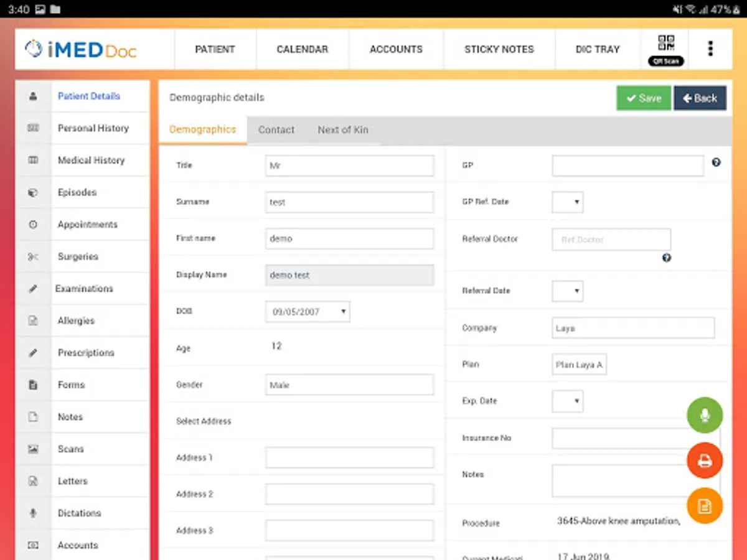Click the Address 1 input field
747x560 pixels.
[349, 458]
